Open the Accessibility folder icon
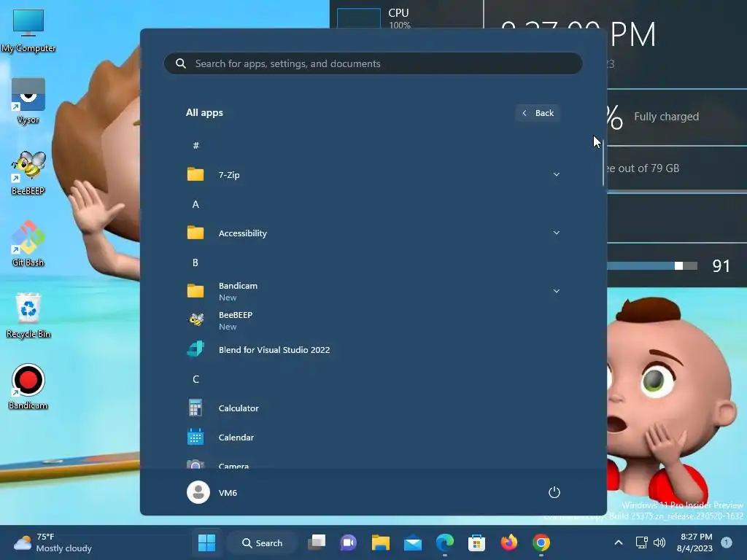This screenshot has width=747, height=560. tap(196, 233)
